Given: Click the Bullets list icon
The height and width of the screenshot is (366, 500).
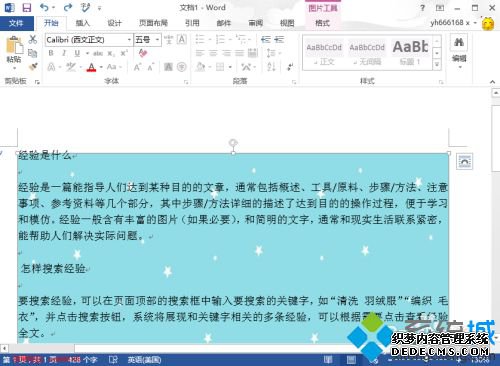Looking at the screenshot, I should 200,39.
